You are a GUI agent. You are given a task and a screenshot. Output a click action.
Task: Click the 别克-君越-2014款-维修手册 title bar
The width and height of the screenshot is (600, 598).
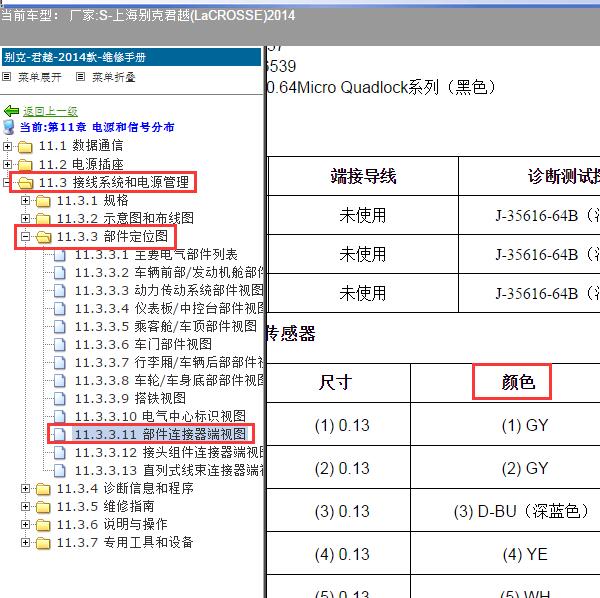coord(131,57)
